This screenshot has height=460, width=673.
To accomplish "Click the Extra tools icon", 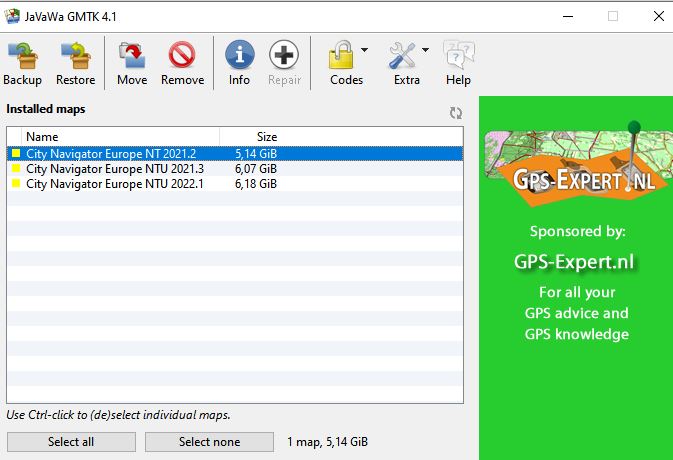I will click(402, 55).
